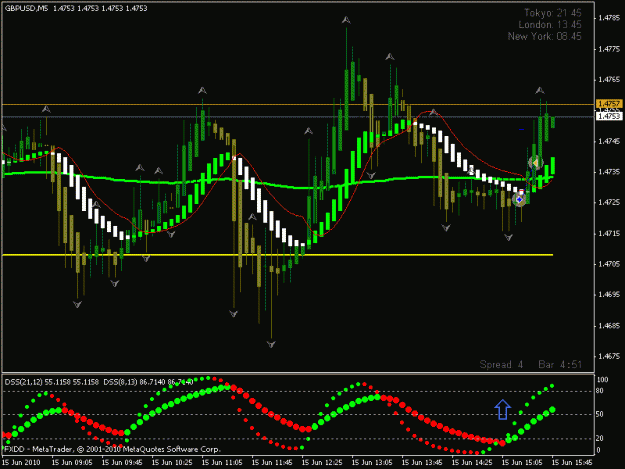Select the thick yellow horizontal support line
This screenshot has width=625, height=469.
point(278,255)
